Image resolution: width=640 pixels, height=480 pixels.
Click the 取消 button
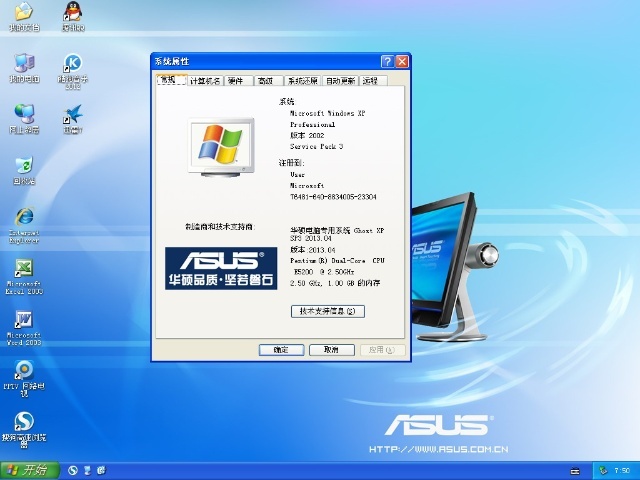[x=331, y=350]
